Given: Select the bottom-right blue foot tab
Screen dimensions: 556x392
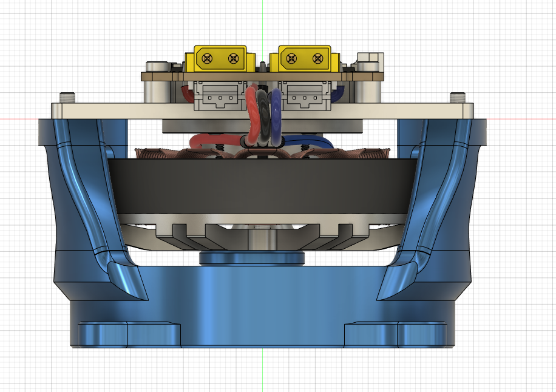Looking at the screenshot, I should pos(395,334).
